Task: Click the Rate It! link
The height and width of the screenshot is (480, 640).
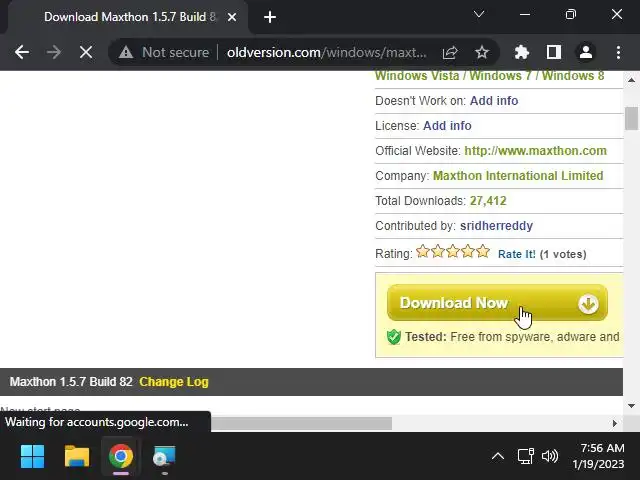Action: tap(517, 254)
